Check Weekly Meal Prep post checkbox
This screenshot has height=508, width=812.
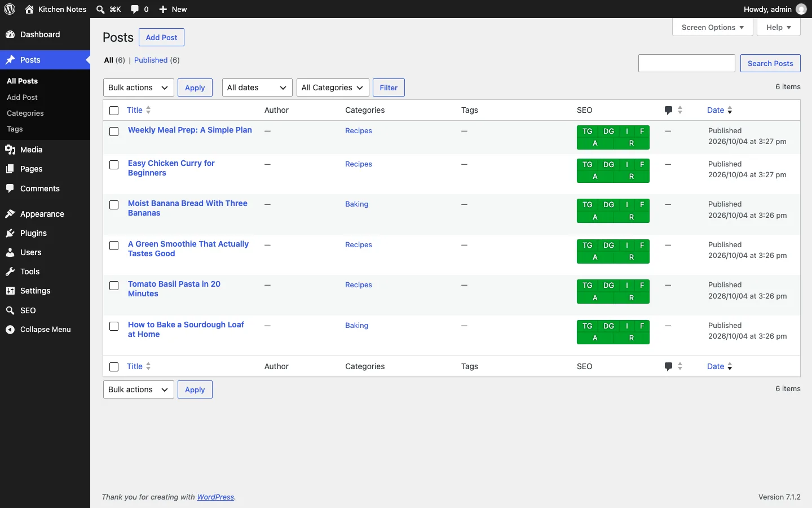click(x=114, y=132)
